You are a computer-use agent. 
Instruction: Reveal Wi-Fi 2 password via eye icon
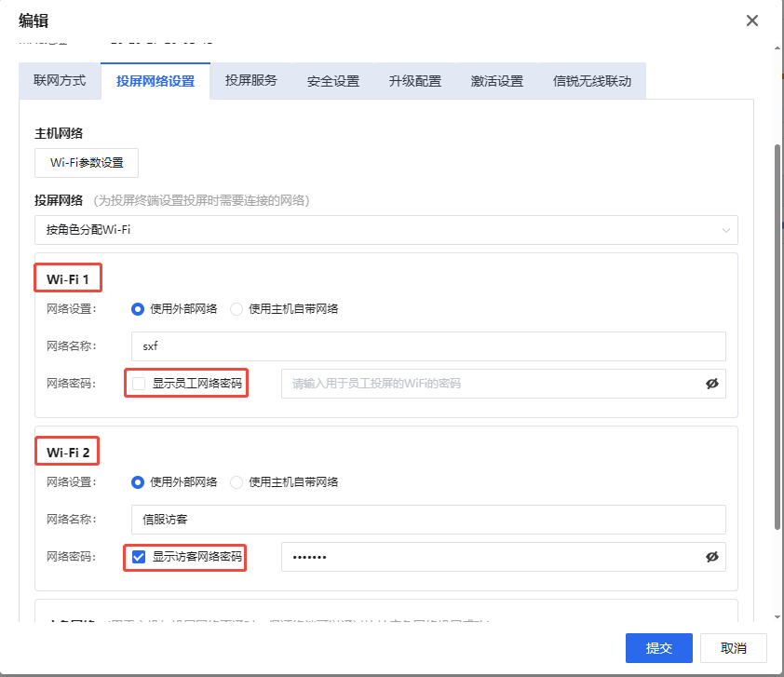click(712, 557)
